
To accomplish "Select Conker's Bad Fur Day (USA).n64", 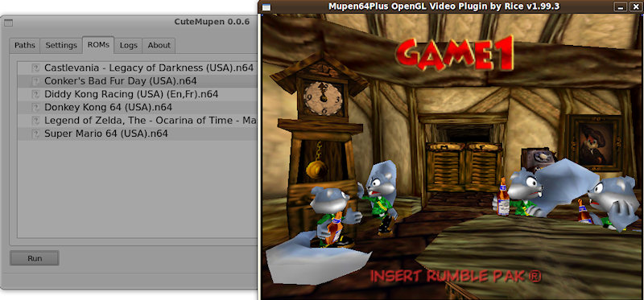I will [x=138, y=81].
